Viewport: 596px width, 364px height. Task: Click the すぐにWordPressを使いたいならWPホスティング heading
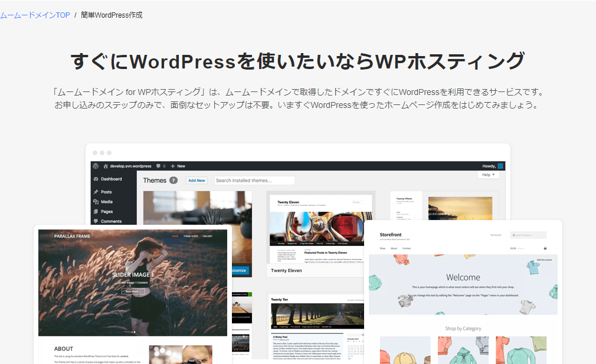pyautogui.click(x=298, y=61)
